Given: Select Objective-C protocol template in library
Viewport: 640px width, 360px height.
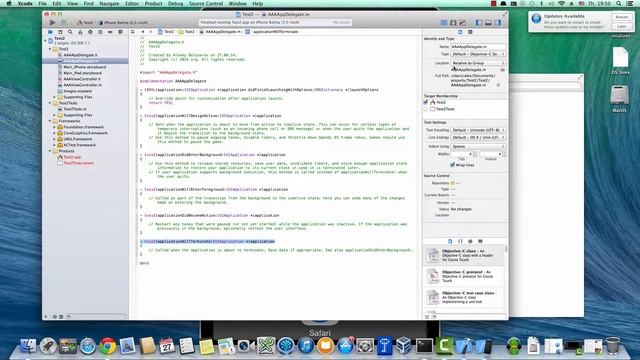Looking at the screenshot, I should pyautogui.click(x=464, y=276).
